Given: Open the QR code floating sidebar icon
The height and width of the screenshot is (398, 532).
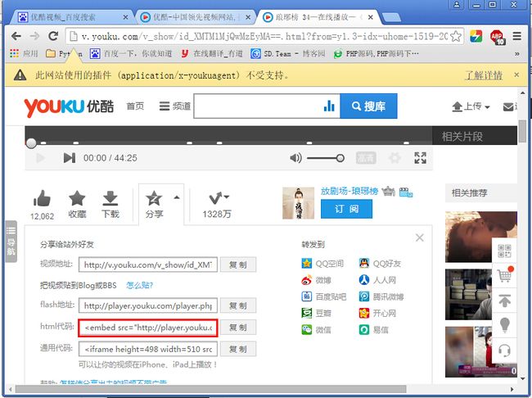Looking at the screenshot, I should click(x=504, y=251).
